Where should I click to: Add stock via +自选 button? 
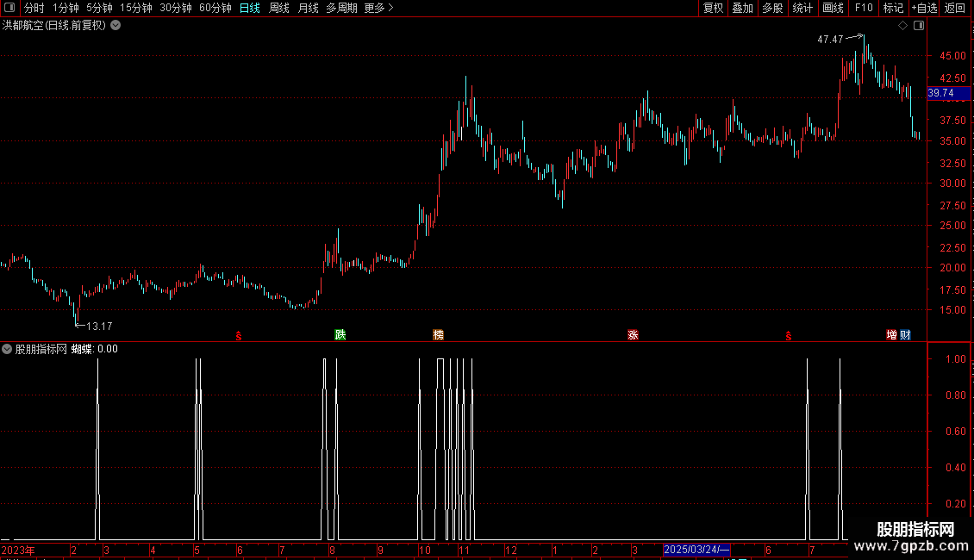tap(924, 8)
